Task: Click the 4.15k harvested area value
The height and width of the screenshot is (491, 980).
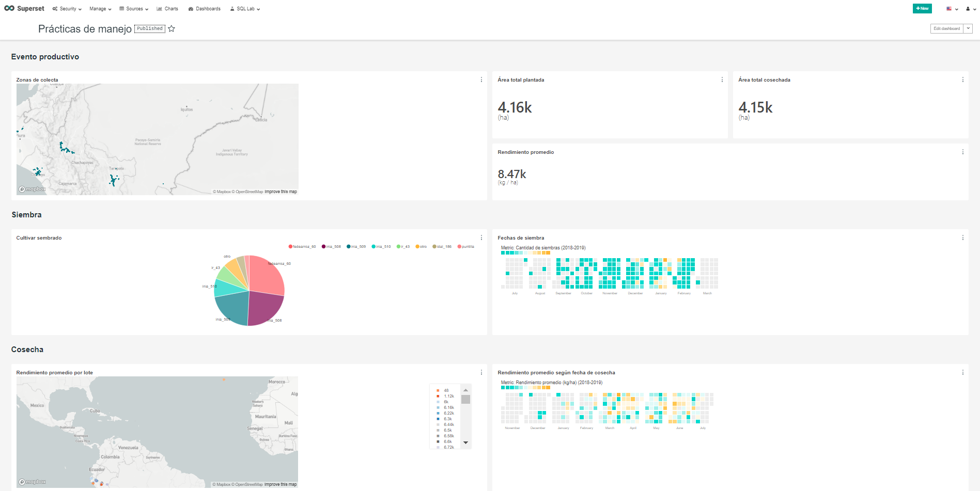Action: tap(755, 107)
